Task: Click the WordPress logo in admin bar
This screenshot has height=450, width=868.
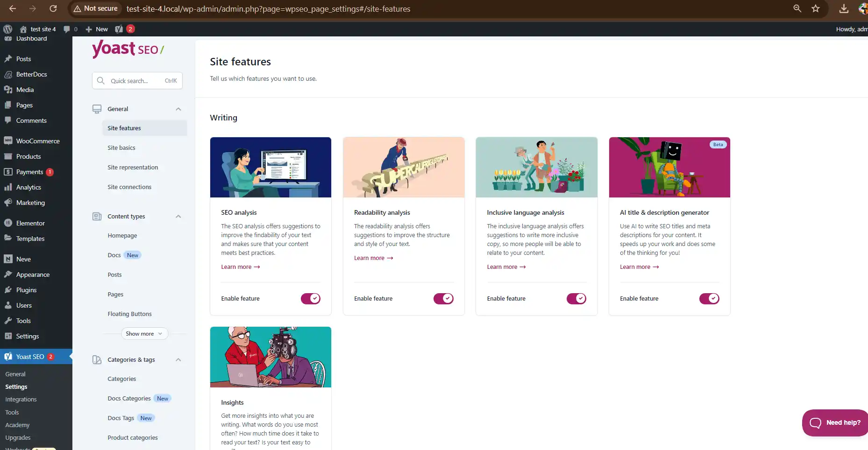Action: (x=7, y=29)
